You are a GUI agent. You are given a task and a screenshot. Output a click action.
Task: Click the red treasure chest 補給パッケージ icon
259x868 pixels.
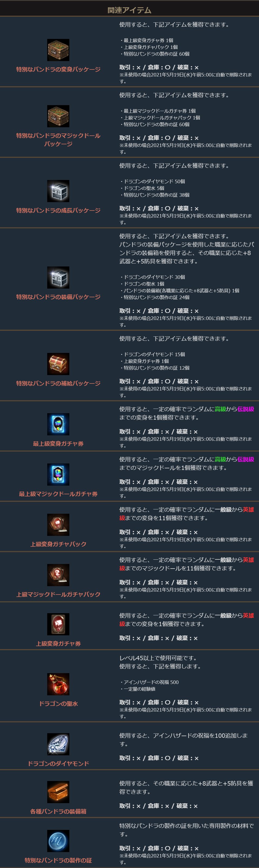(58, 364)
